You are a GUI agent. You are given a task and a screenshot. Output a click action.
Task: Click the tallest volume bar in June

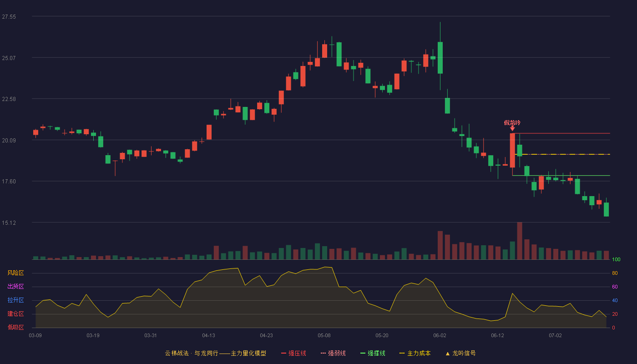click(520, 241)
